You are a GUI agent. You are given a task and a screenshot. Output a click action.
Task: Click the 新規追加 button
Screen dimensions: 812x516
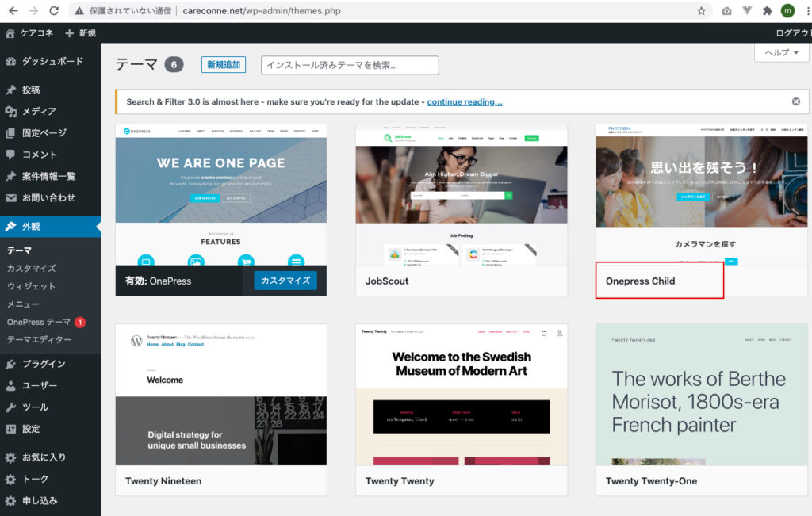tap(223, 65)
